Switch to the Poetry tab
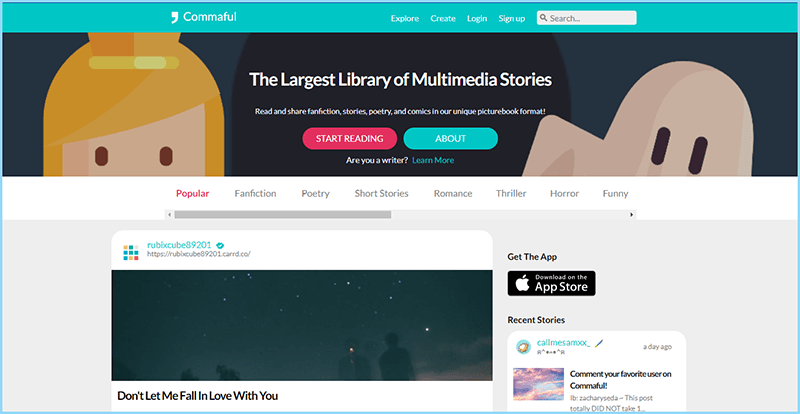Image resolution: width=800 pixels, height=414 pixels. pos(315,193)
